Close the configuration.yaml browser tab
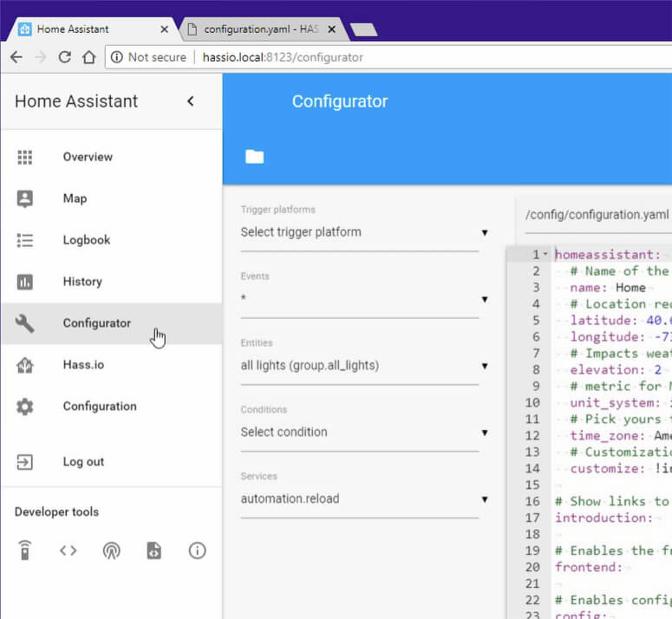The image size is (672, 619). coord(332,29)
